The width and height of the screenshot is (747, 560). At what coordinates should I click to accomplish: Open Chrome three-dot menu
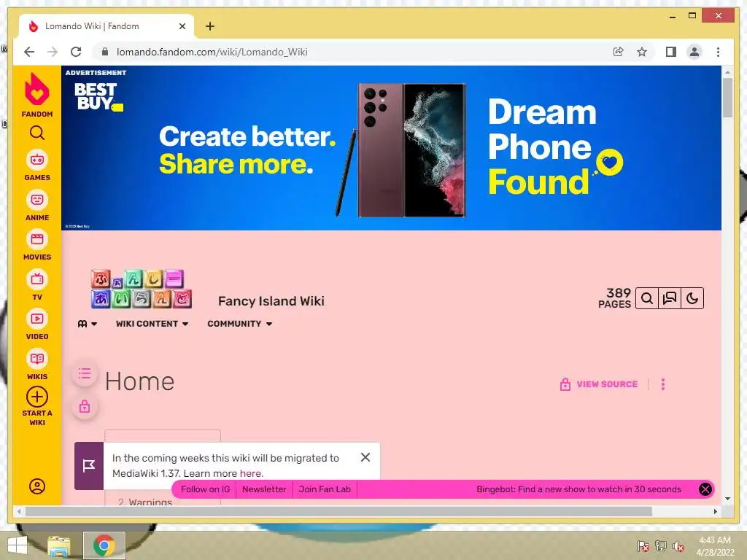click(718, 52)
